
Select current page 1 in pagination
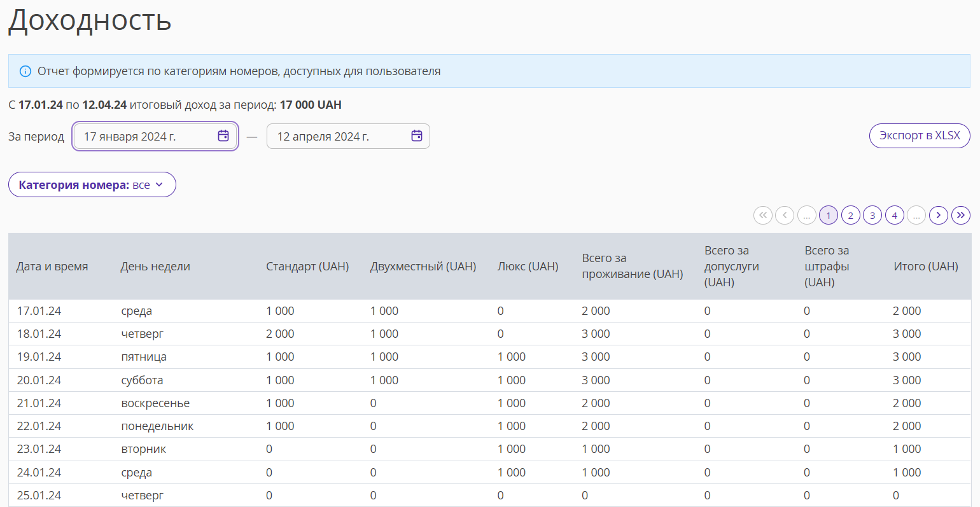pos(829,215)
